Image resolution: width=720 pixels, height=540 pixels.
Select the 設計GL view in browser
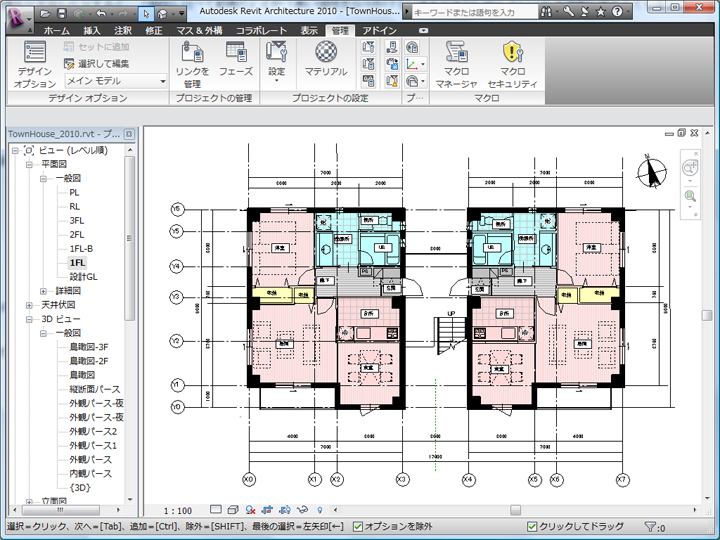[x=83, y=277]
